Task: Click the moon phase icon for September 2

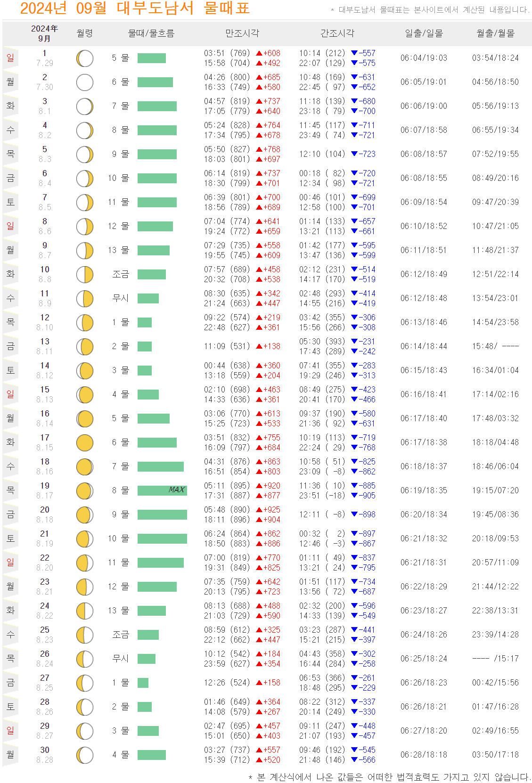Action: [85, 82]
